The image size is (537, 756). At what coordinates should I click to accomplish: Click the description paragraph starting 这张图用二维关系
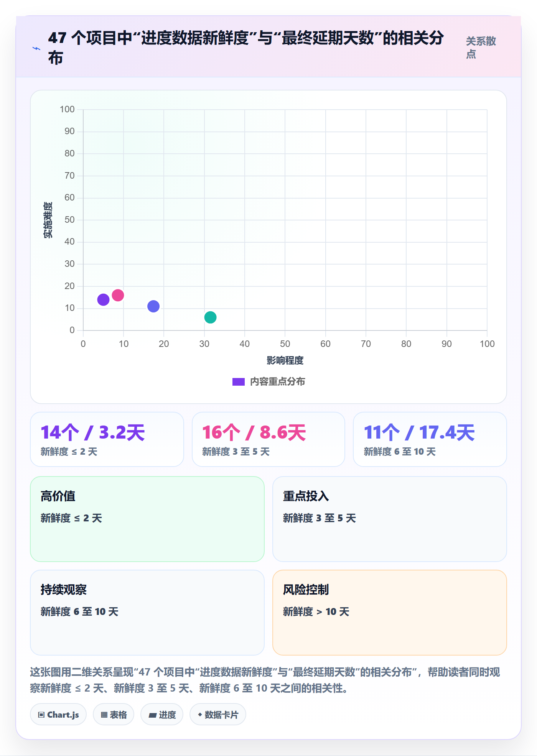tap(265, 680)
